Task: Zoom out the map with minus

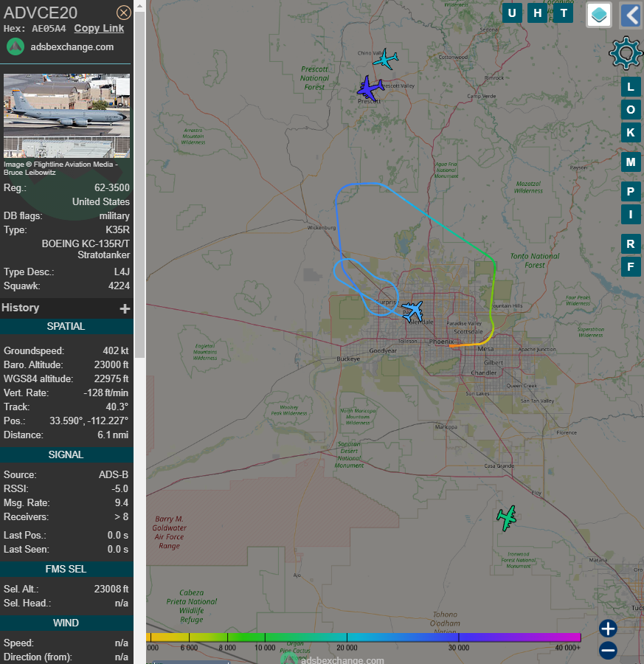Action: click(x=608, y=650)
